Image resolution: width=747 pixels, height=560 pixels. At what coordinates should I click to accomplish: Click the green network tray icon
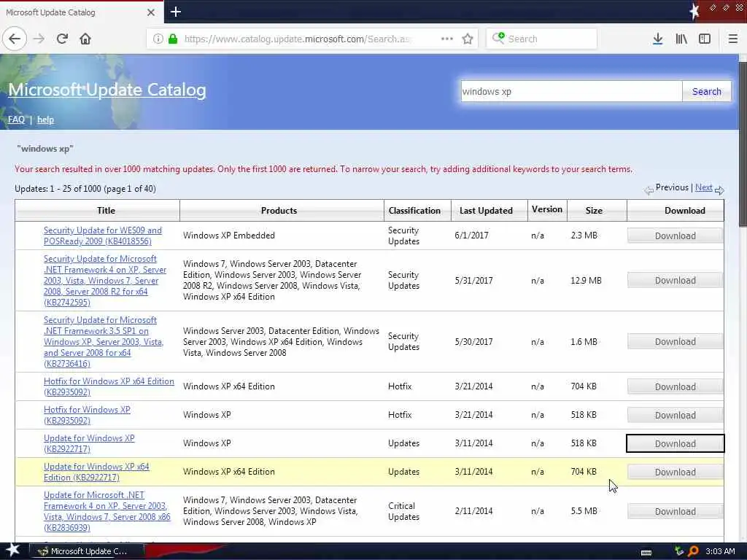pos(679,551)
